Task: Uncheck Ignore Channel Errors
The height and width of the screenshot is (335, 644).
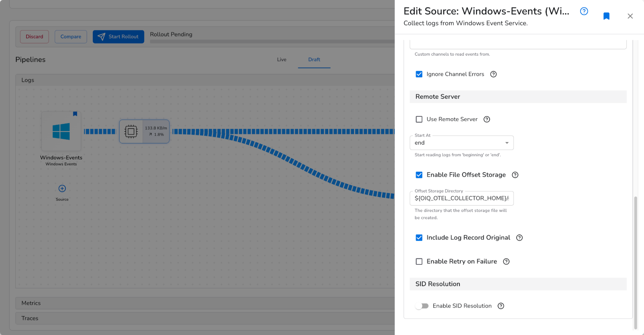Action: 419,74
